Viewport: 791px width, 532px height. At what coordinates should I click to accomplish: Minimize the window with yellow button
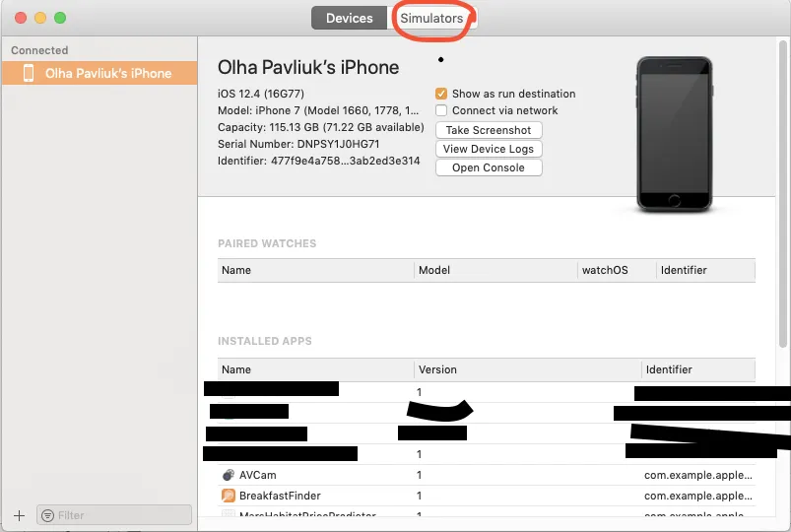click(x=40, y=18)
